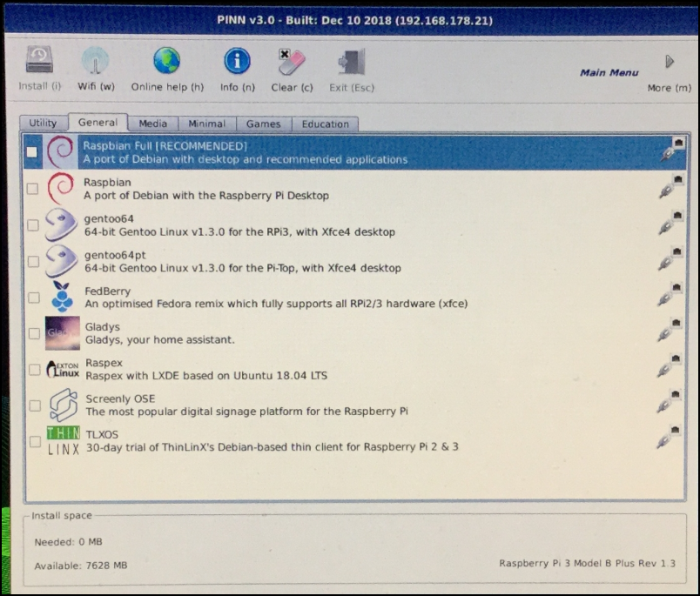Click network source icon on gentoo64 row

(x=671, y=222)
